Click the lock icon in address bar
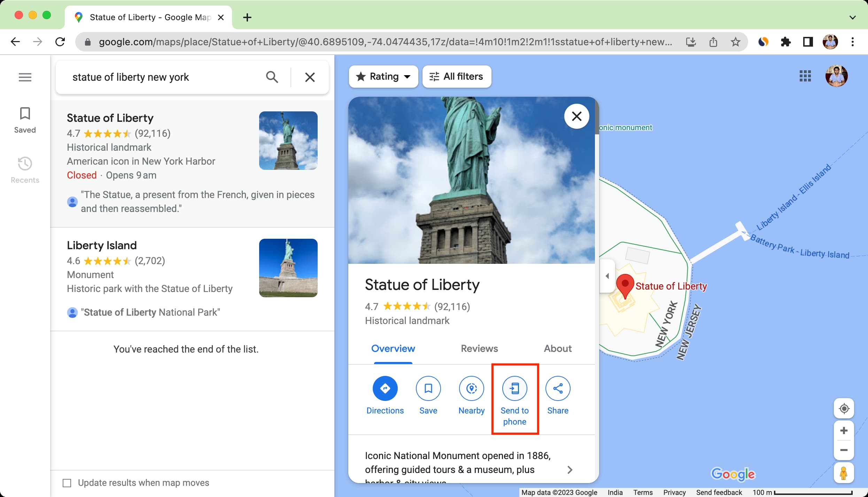 (88, 42)
